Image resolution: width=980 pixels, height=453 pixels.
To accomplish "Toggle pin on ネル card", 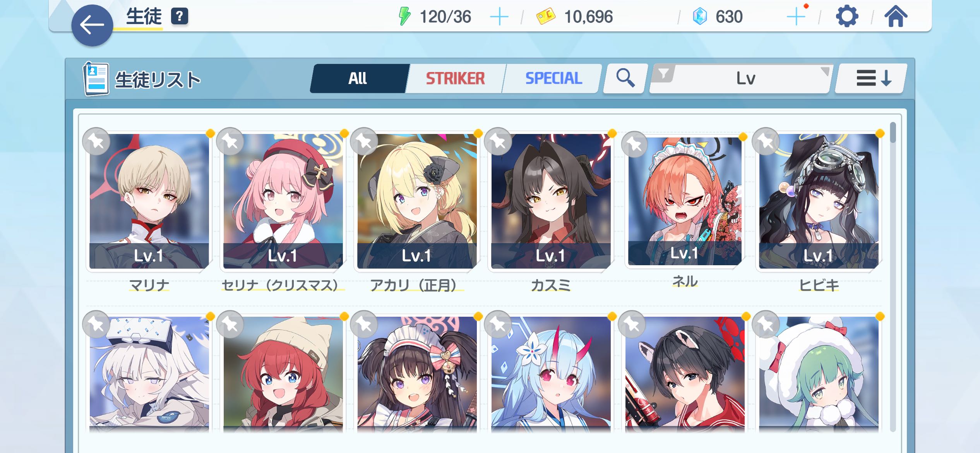I will 635,144.
